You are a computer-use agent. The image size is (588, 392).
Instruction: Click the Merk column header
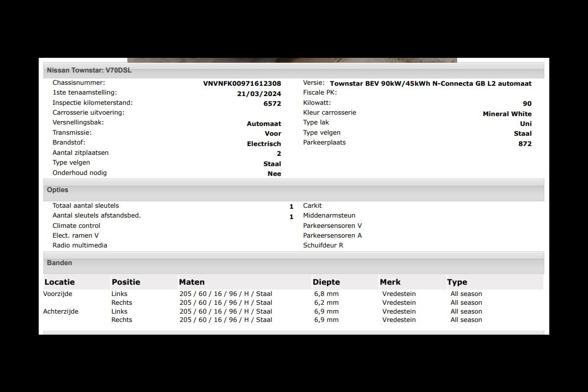[390, 282]
